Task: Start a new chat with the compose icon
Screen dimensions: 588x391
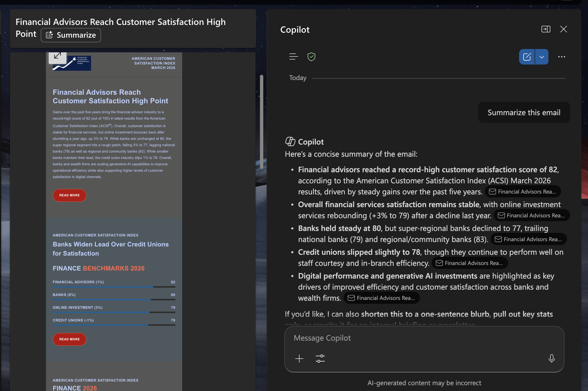Action: click(527, 57)
